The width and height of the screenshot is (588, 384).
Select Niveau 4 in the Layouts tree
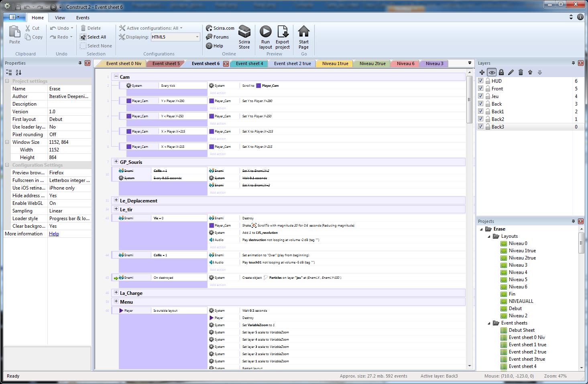pos(518,272)
